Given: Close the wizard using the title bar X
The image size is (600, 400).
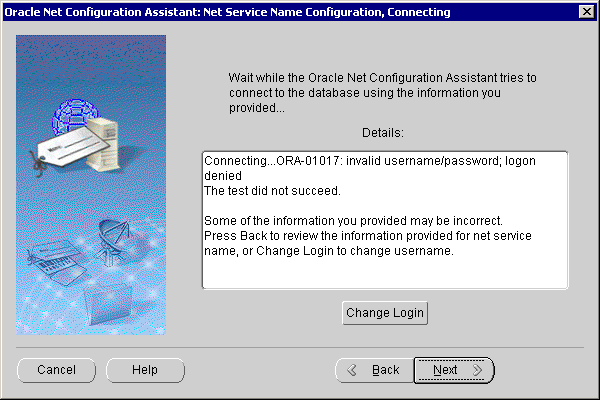Looking at the screenshot, I should [586, 12].
